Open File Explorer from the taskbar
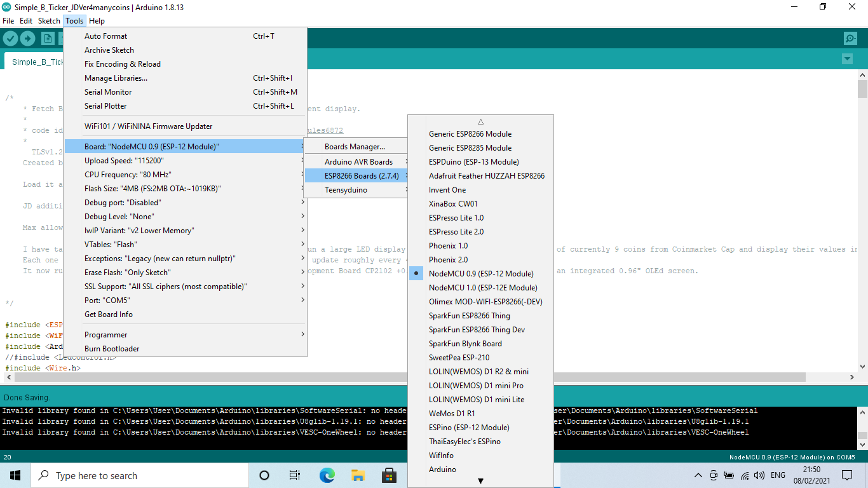The width and height of the screenshot is (868, 488). pos(358,475)
